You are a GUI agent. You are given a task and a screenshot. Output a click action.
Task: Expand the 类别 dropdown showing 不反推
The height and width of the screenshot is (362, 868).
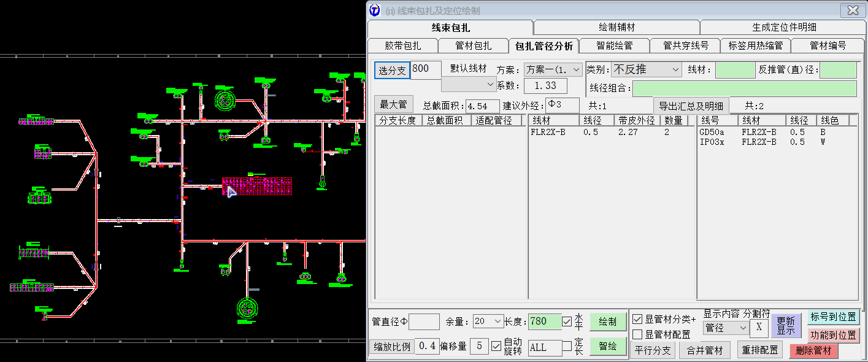pos(647,70)
